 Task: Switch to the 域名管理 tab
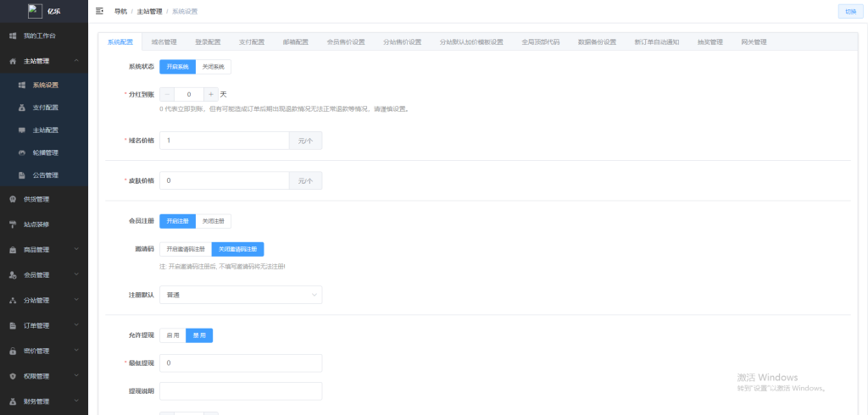[164, 42]
